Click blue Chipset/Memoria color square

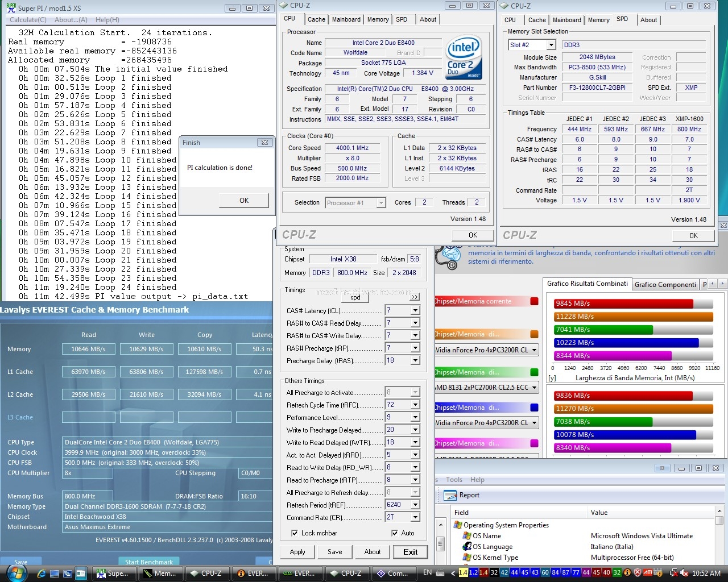534,408
